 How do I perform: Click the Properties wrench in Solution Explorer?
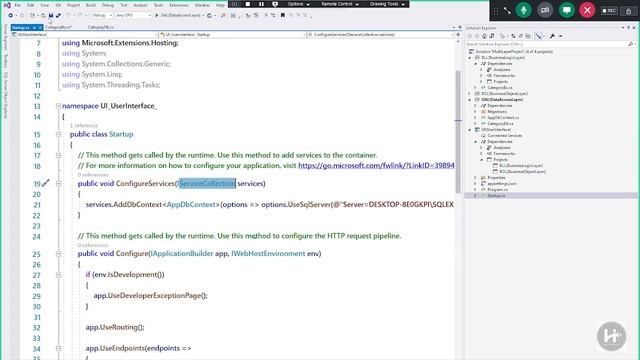[x=552, y=36]
